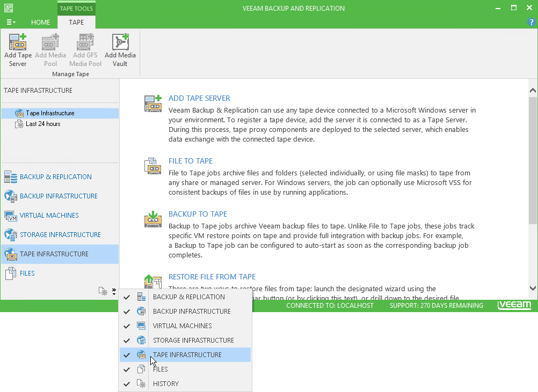Viewport: 538px width, 392px height.
Task: Click Backup & Replication sidebar icon
Action: tap(11, 177)
